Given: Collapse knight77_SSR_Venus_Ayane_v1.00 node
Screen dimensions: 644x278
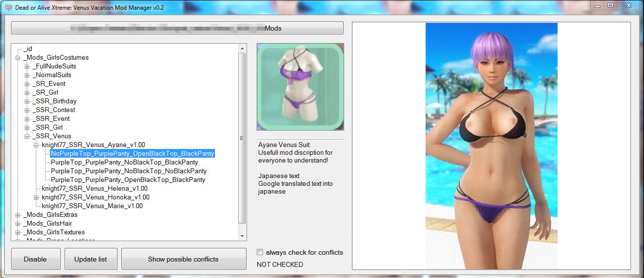Looking at the screenshot, I should click(36, 145).
